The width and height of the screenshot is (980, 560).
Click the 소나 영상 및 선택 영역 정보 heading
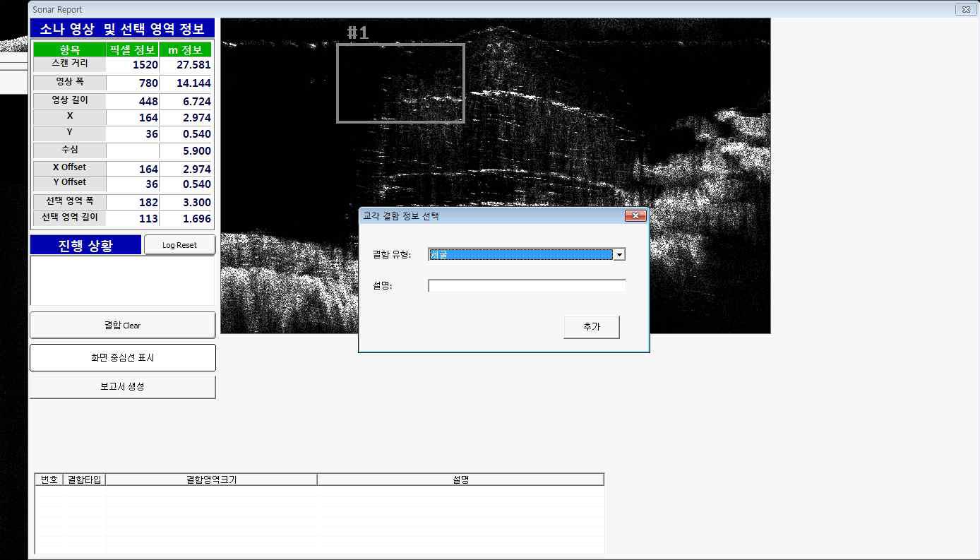point(122,29)
